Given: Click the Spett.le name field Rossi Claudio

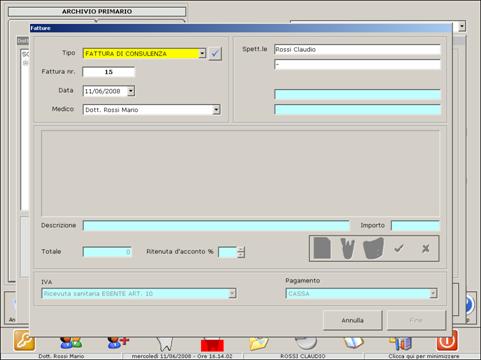Looking at the screenshot, I should [x=357, y=50].
